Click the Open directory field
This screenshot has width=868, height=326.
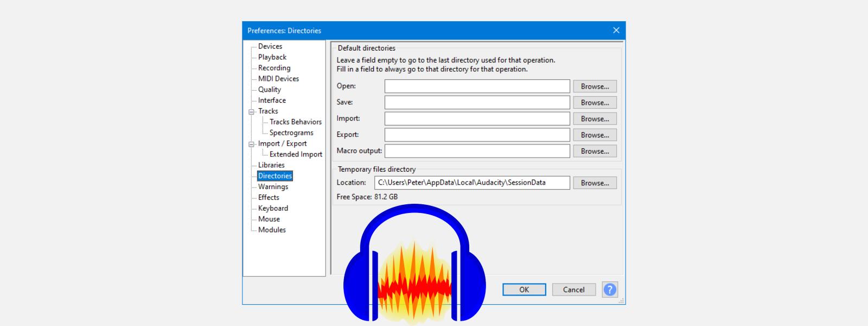pos(477,86)
